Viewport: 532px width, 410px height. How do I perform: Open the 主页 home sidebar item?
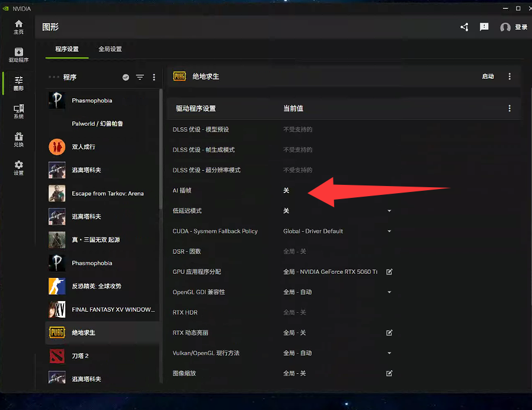tap(18, 27)
